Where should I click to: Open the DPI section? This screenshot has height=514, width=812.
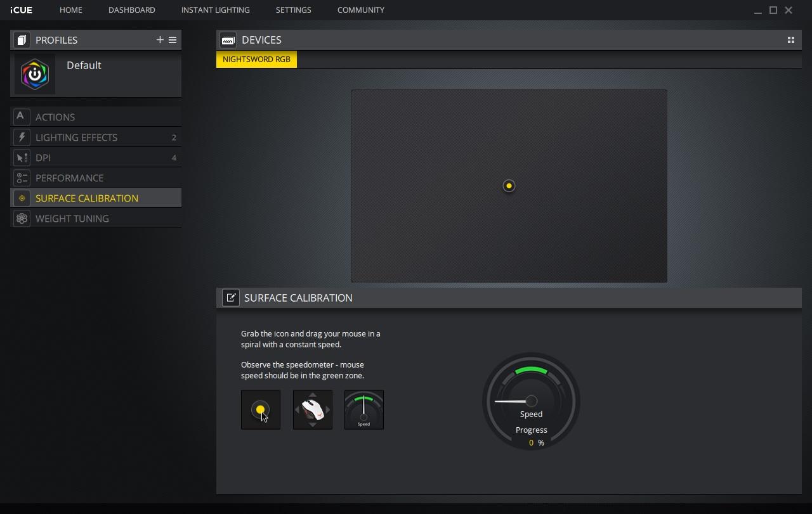(x=96, y=158)
